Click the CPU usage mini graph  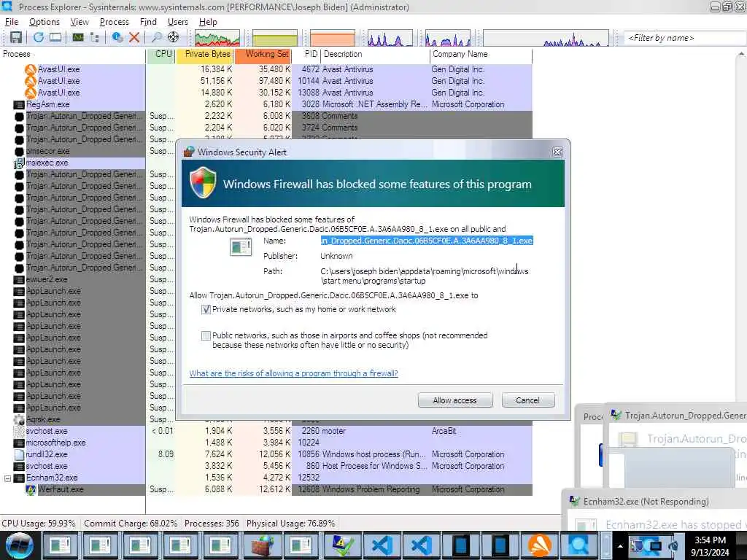[x=217, y=38]
